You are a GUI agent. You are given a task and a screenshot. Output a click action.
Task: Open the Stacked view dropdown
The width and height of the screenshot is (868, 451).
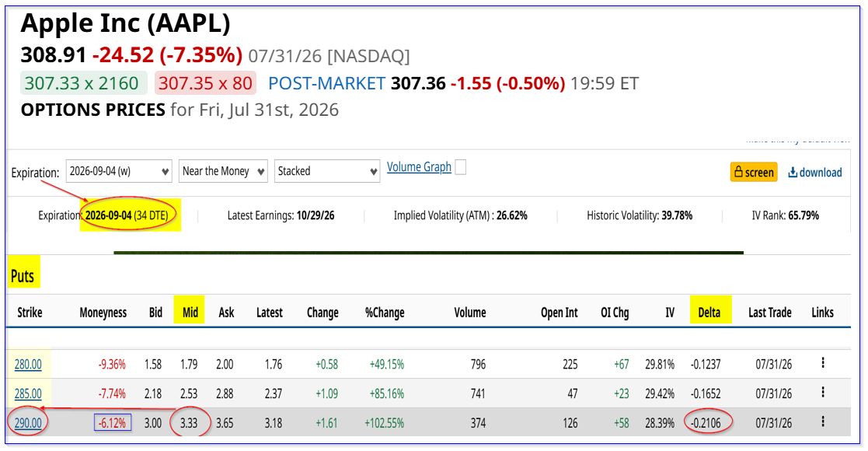(327, 171)
